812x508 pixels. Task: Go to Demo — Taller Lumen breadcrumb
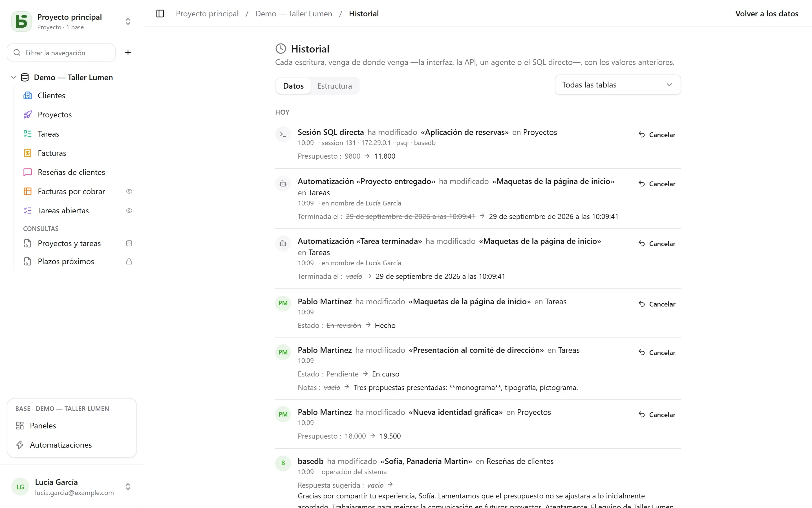coord(294,14)
